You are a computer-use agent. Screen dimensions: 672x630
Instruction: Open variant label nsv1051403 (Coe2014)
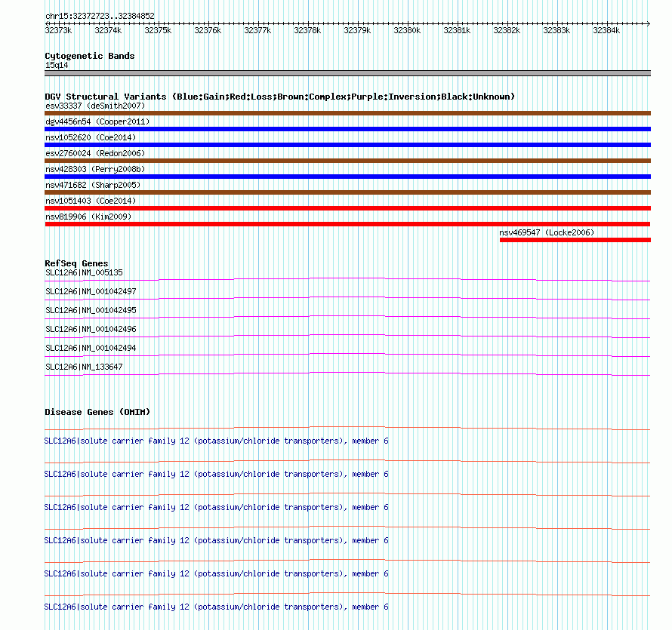click(91, 201)
